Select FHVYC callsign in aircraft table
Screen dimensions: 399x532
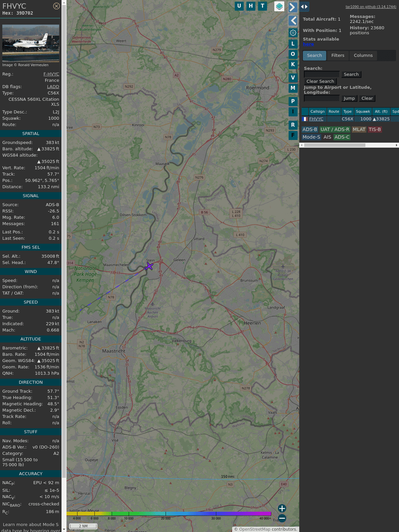(316, 119)
